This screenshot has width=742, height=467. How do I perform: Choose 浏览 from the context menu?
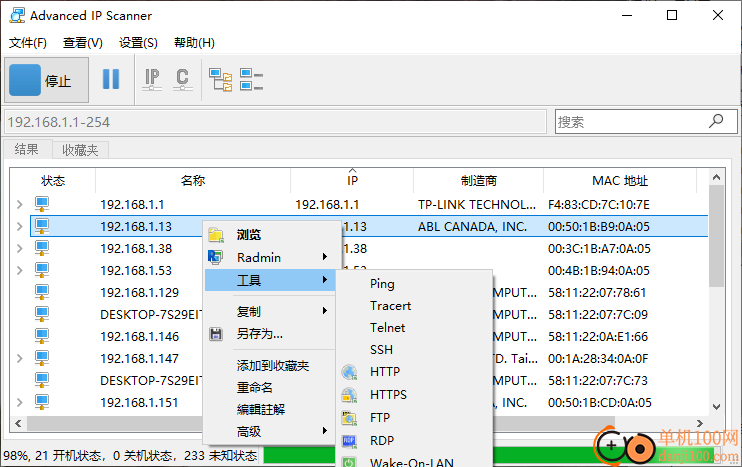pyautogui.click(x=270, y=235)
